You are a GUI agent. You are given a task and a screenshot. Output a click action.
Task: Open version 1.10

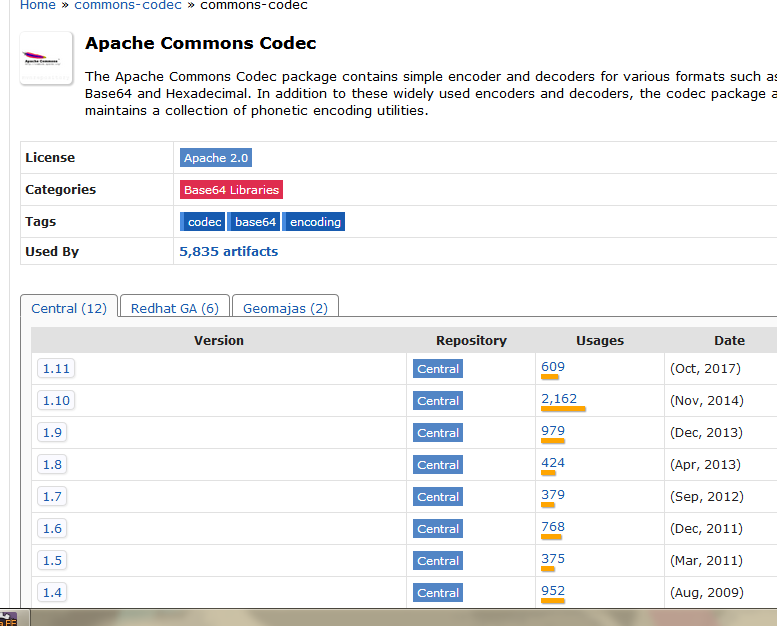56,400
